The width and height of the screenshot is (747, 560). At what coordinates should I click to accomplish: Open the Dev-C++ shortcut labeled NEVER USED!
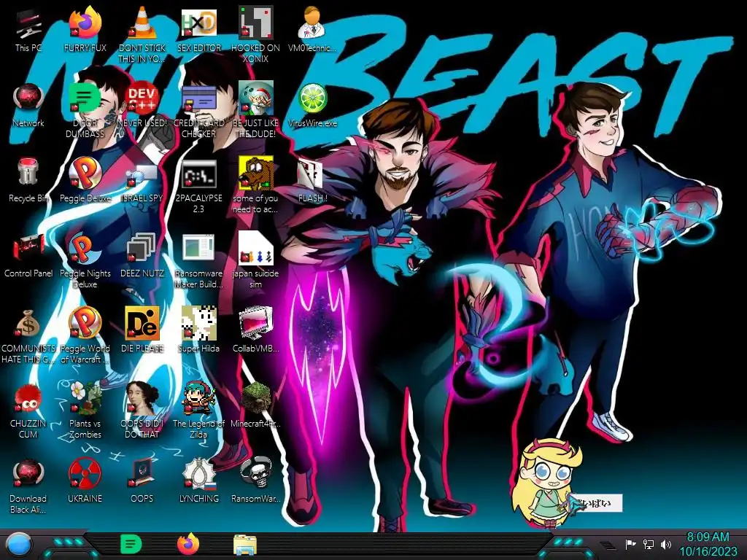click(x=142, y=105)
